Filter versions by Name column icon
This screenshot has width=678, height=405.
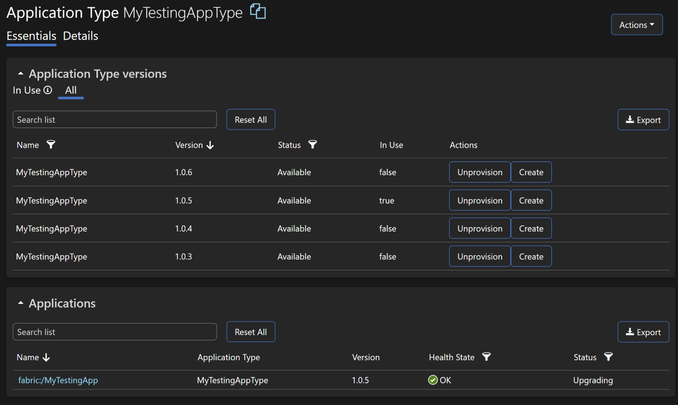tap(51, 145)
